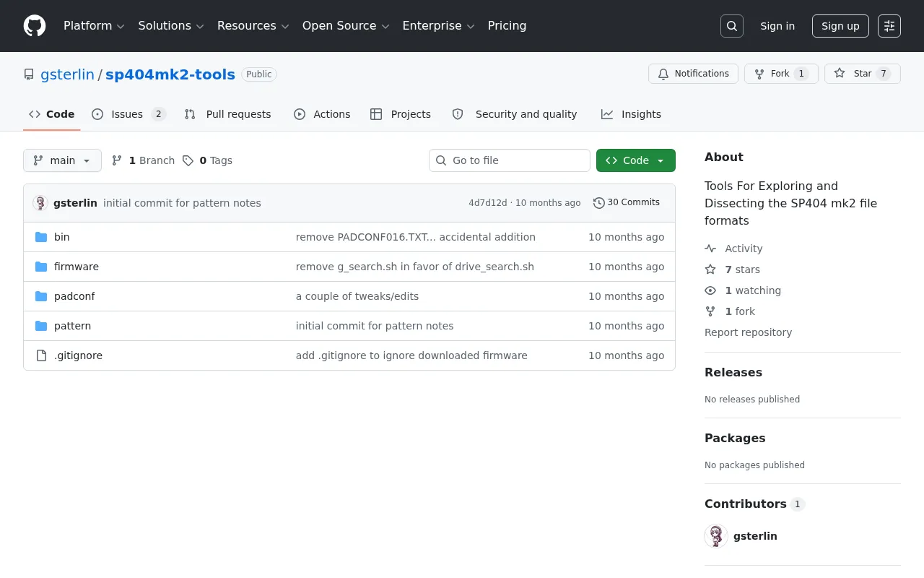Screen dimensions: 924x578
Task: Expand the Platform menu
Action: pos(94,26)
